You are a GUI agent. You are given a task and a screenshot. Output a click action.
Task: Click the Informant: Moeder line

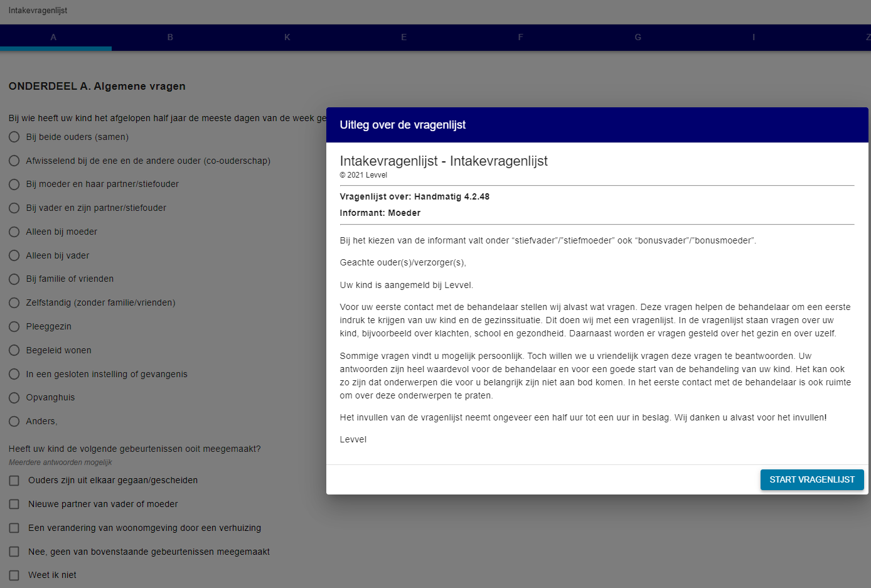point(380,213)
